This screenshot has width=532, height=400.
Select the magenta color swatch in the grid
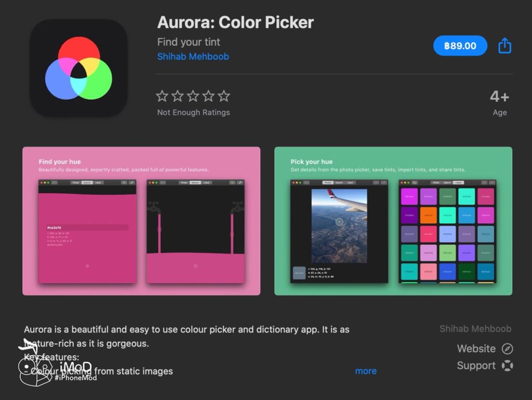[409, 197]
